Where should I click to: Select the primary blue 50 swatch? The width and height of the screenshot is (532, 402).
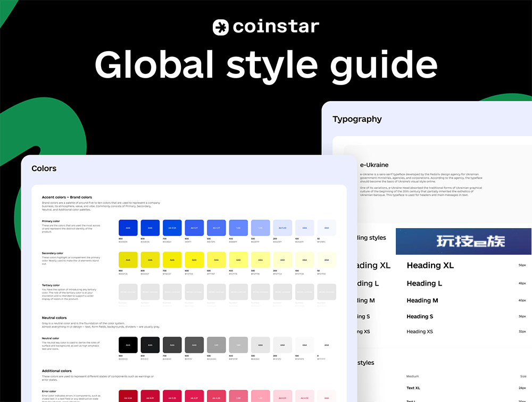pos(327,228)
